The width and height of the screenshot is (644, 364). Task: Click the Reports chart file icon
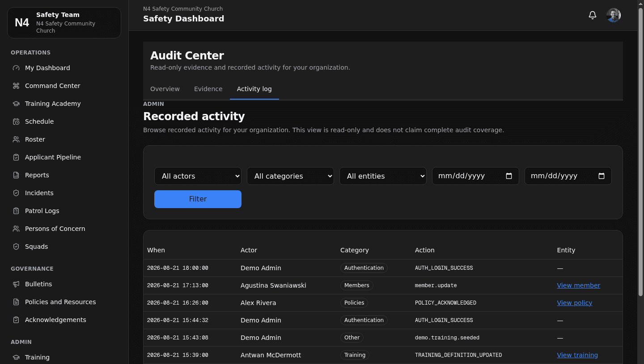point(16,175)
